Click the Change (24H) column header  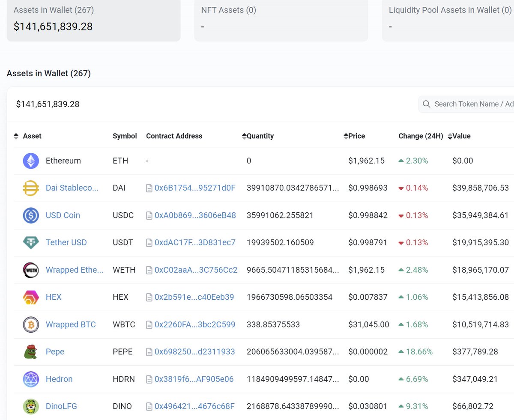pyautogui.click(x=421, y=136)
